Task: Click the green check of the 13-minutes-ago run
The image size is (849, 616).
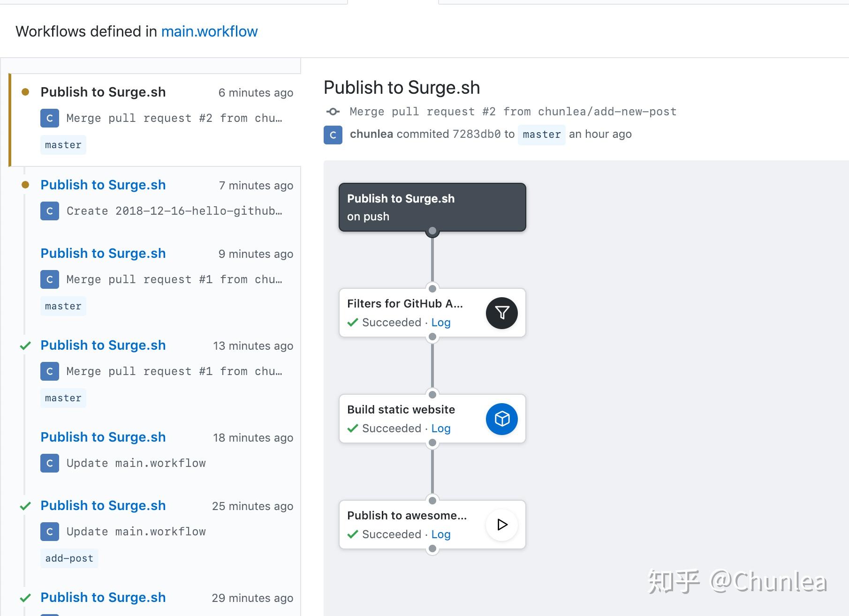Action: coord(26,346)
